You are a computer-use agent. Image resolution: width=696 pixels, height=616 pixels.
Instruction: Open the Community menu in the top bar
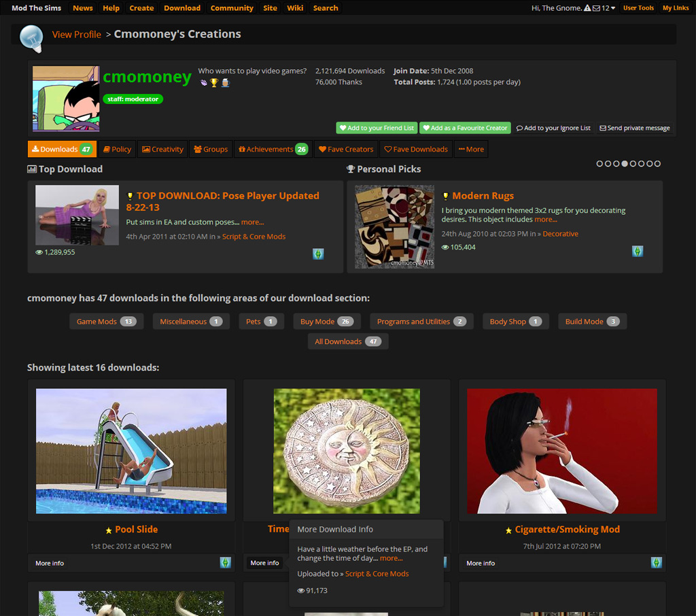pos(232,7)
